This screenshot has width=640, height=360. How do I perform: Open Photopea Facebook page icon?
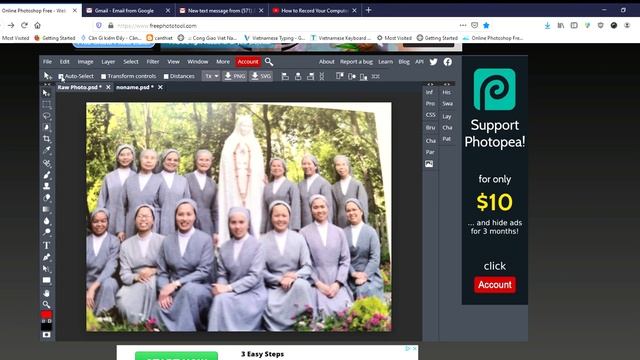click(448, 62)
